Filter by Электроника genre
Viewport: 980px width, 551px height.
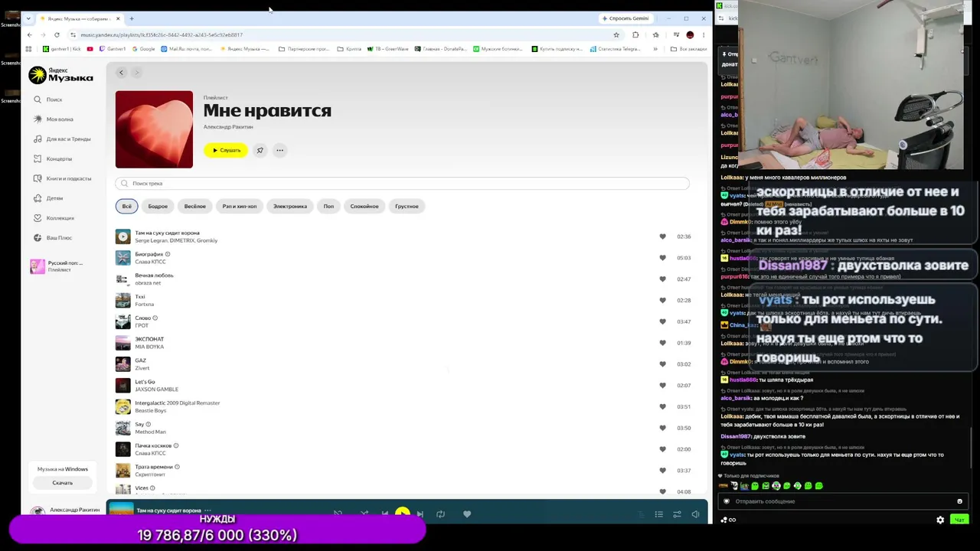(290, 206)
